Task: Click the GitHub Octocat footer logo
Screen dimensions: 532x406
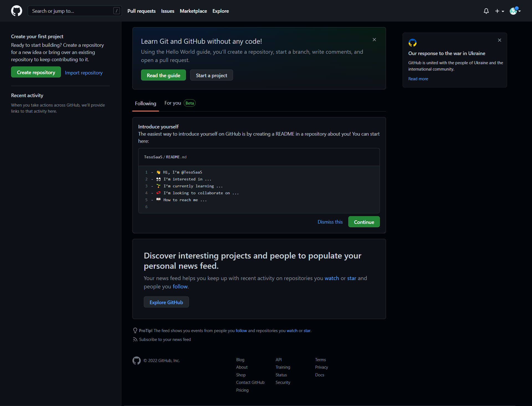Action: coord(137,360)
